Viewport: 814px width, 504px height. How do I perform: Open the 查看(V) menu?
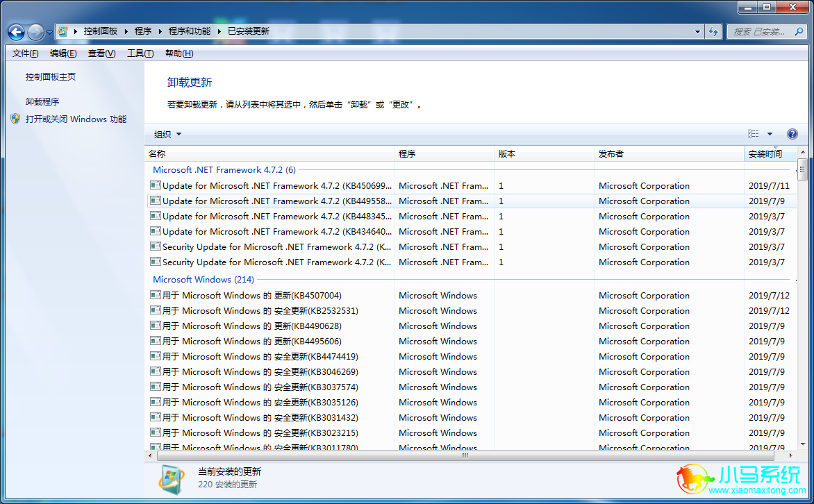pos(101,53)
